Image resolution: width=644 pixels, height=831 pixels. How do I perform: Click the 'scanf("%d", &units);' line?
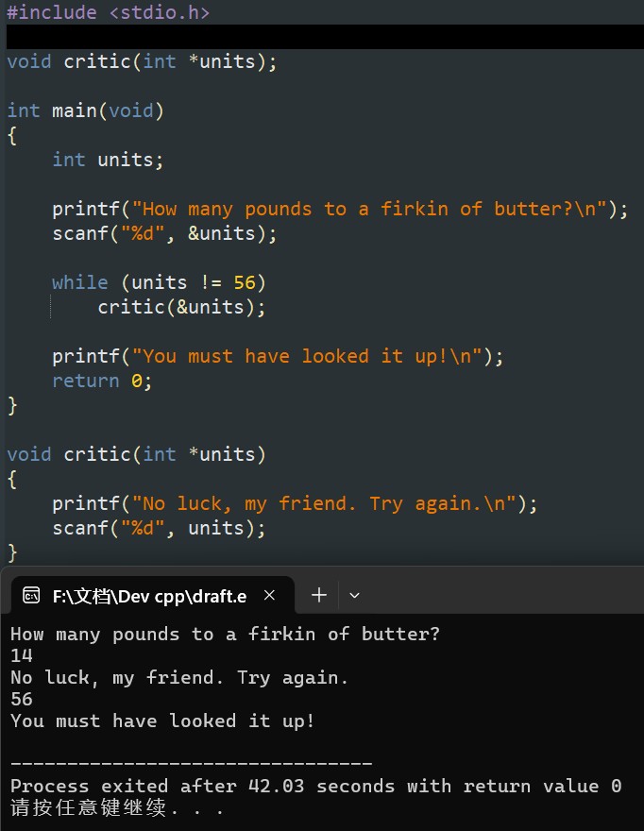pos(164,234)
